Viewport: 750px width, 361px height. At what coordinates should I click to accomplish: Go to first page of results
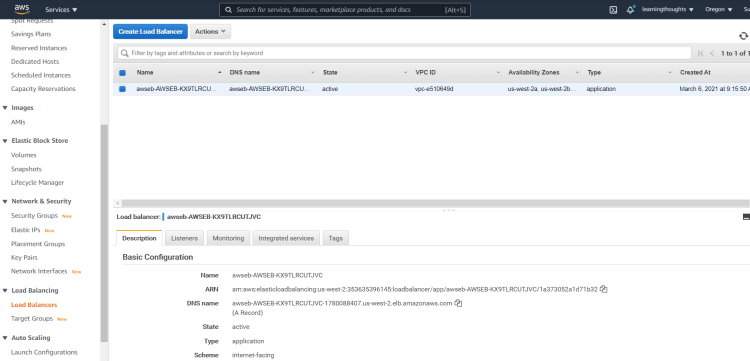click(701, 53)
